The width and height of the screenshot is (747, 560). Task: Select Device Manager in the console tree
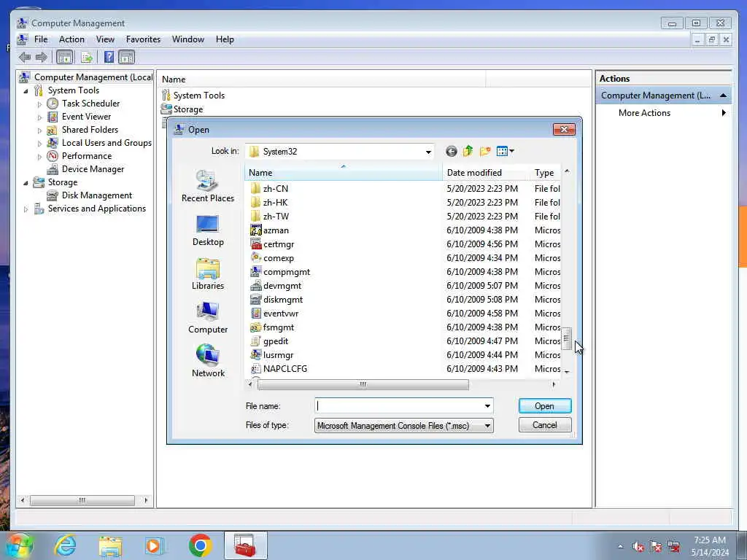(x=93, y=169)
